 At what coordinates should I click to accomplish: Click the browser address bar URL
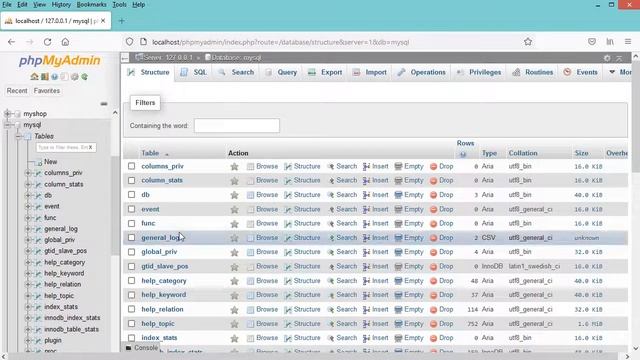coord(280,42)
